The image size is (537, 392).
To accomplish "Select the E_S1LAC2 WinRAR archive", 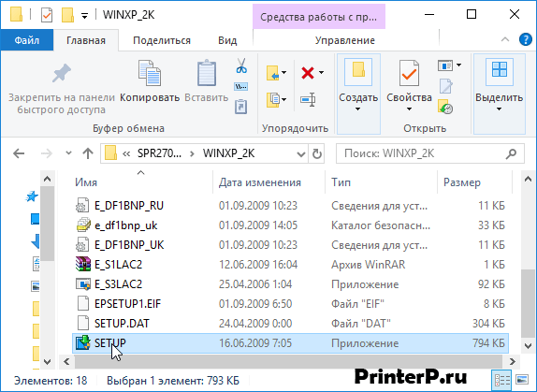I will 290,265.
